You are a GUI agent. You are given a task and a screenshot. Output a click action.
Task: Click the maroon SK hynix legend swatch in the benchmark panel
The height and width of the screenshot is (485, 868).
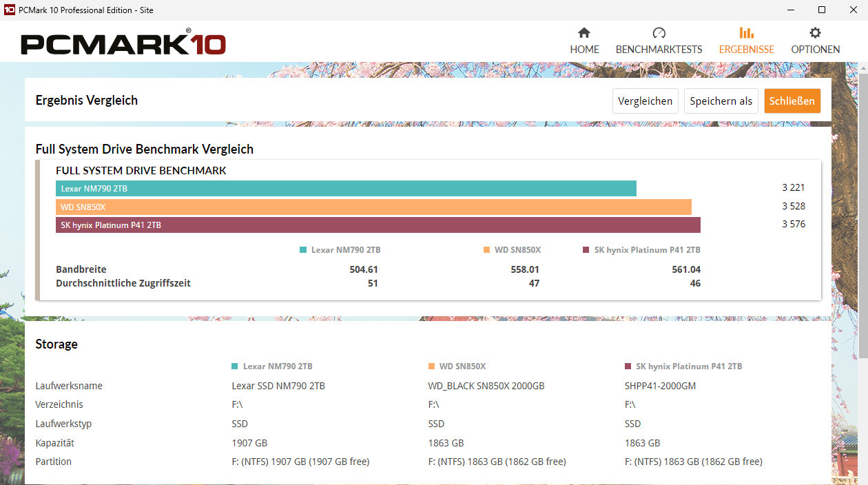(586, 250)
